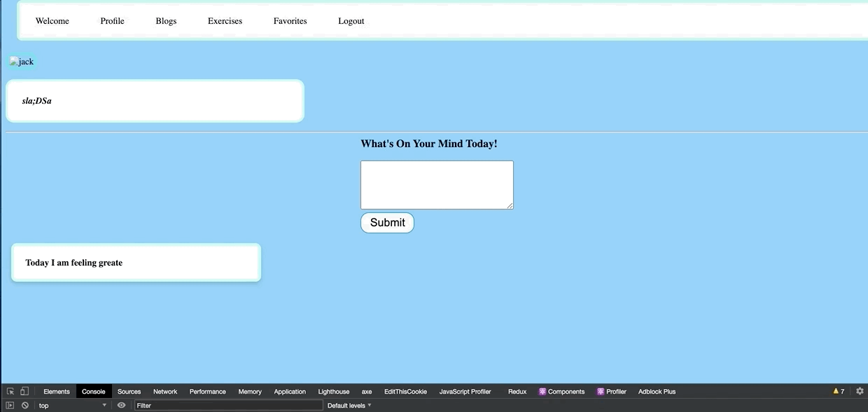Screen dimensions: 868x412
Task: Toggle the device toolbar icon
Action: [x=24, y=392]
